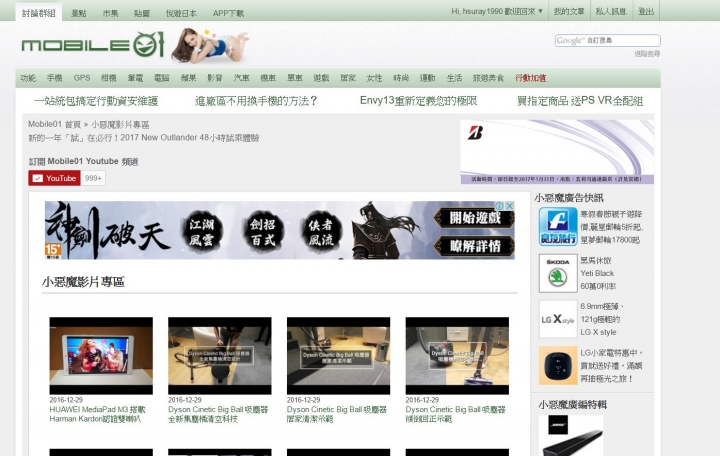The width and height of the screenshot is (720, 456).
Task: Open Dyson 傾倒回正示範 video thumbnail
Action: 457,355
